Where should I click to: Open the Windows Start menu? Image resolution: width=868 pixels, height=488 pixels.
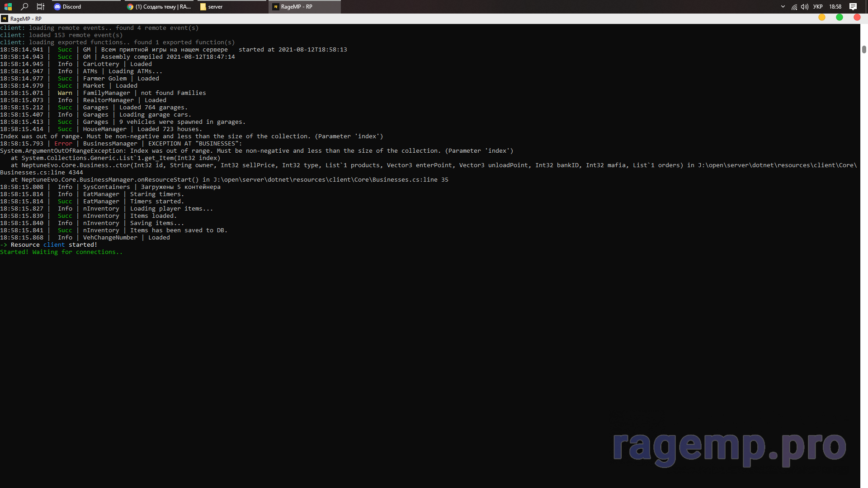[x=8, y=6]
